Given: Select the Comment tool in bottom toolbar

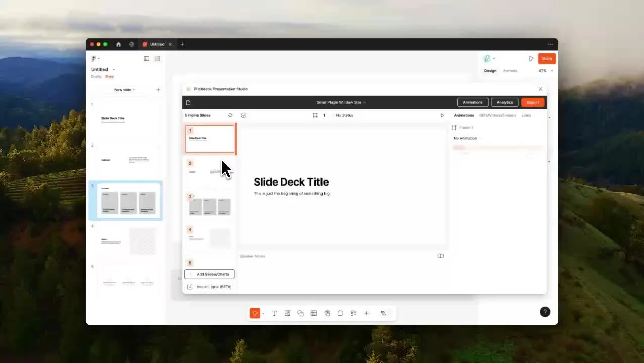Looking at the screenshot, I should click(340, 313).
